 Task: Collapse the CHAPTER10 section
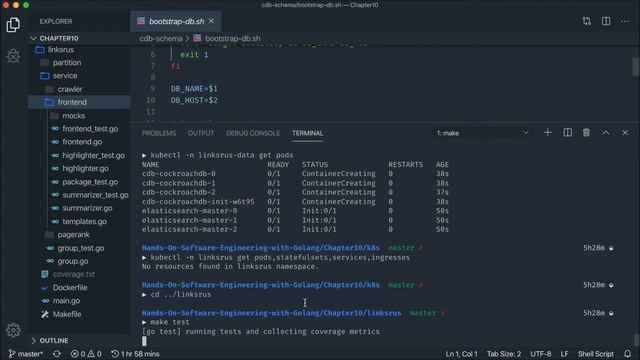tap(59, 38)
